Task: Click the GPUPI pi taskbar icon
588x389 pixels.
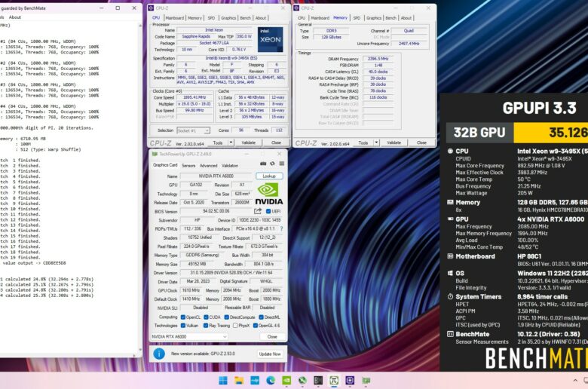Action: pyautogui.click(x=334, y=381)
